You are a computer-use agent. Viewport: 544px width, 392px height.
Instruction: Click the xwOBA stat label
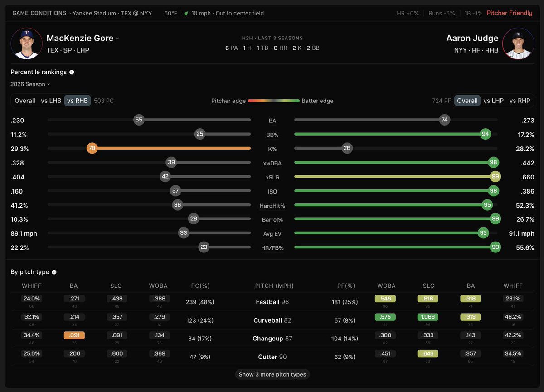[x=272, y=163]
